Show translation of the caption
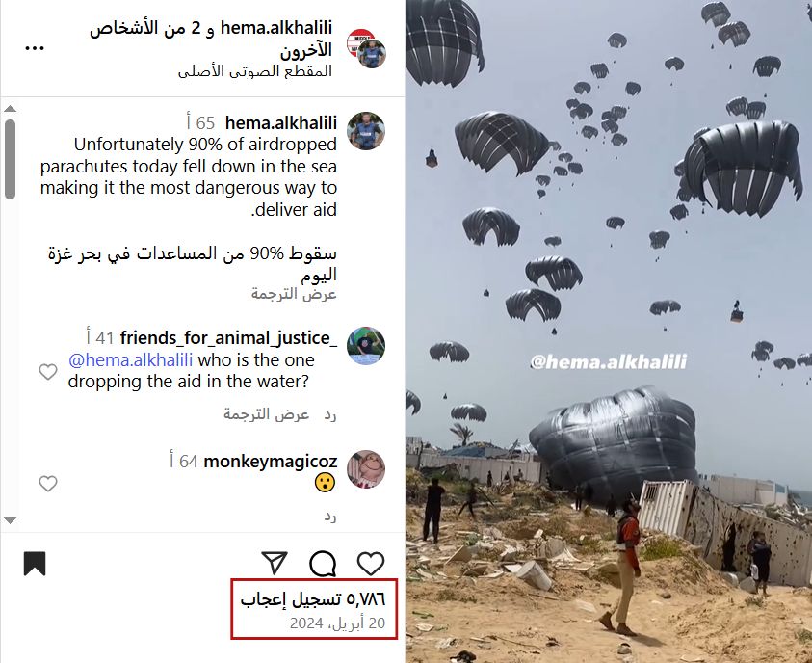Image resolution: width=812 pixels, height=663 pixels. [x=294, y=294]
